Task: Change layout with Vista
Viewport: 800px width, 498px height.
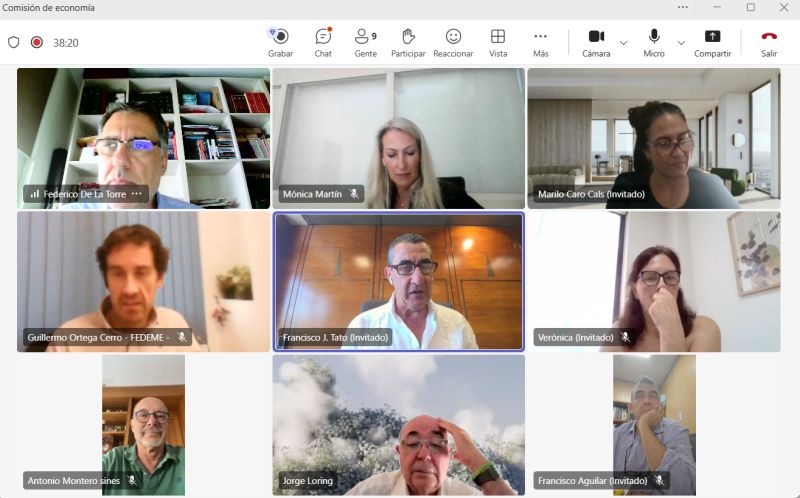Action: click(x=498, y=43)
